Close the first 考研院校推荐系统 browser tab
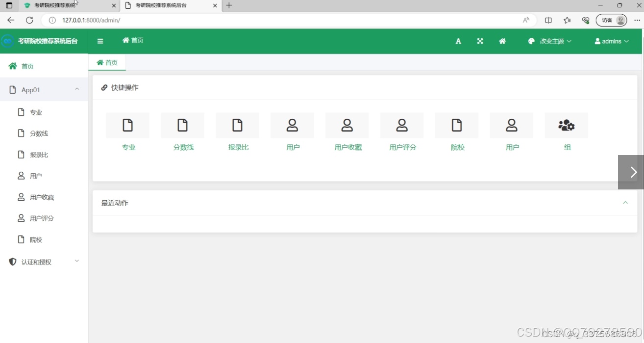Viewport: 644px width, 343px height. point(114,5)
